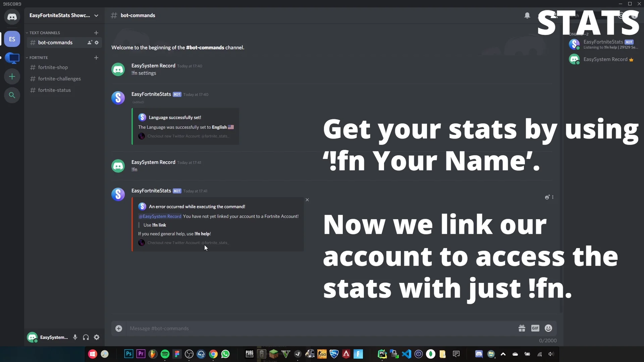Screen dimensions: 644x362
Task: Select the fortnite-status text channel
Action: point(54,90)
